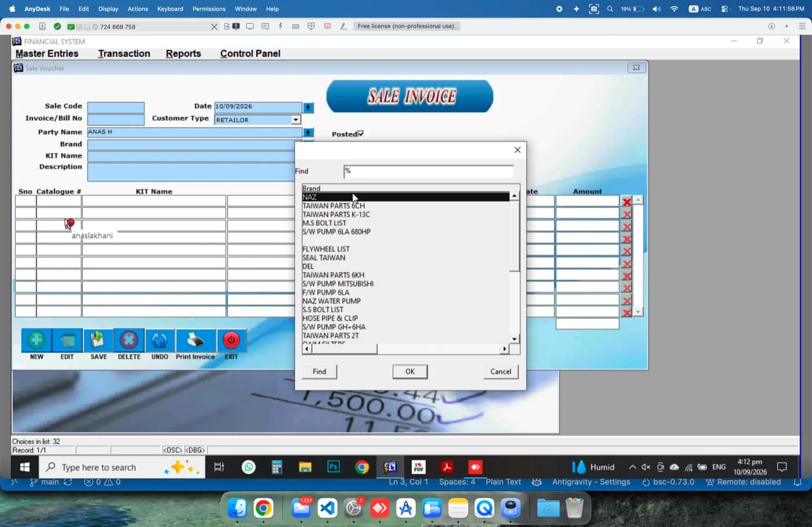Open WhatsApp from the Windows taskbar
This screenshot has height=527, width=812.
249,467
